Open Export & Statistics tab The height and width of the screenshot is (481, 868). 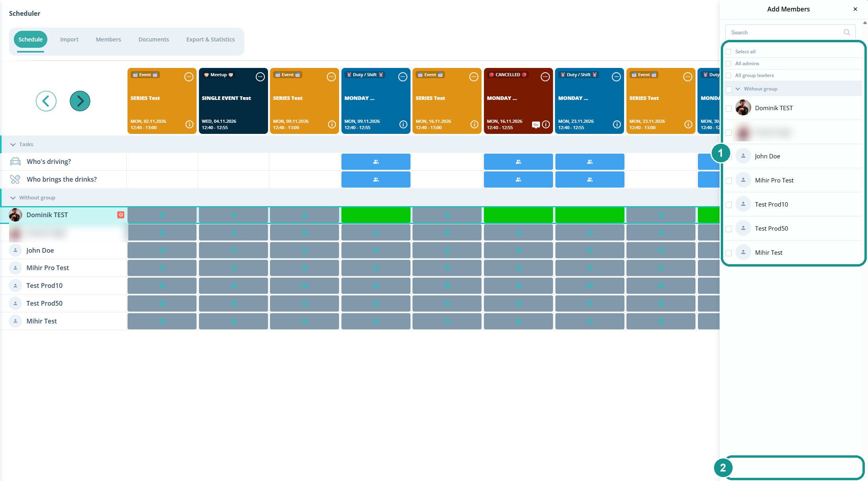pyautogui.click(x=210, y=39)
